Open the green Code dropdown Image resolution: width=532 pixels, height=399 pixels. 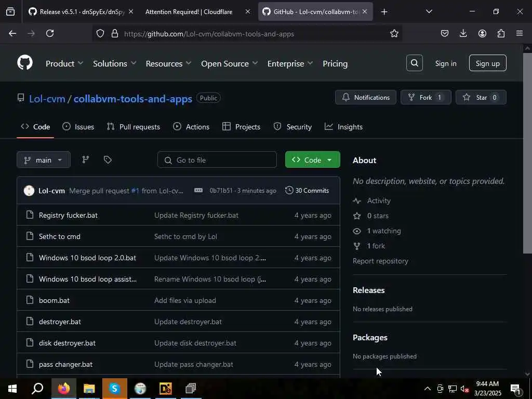click(x=312, y=160)
